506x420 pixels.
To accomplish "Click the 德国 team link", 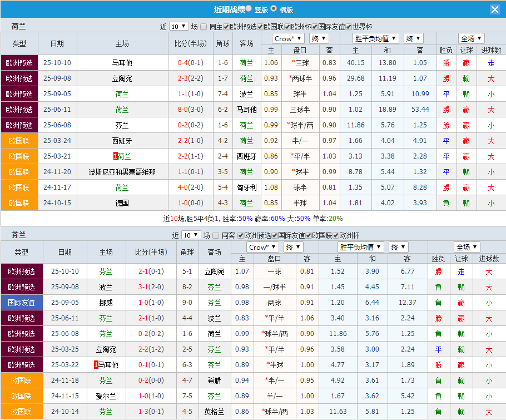I will (x=123, y=203).
